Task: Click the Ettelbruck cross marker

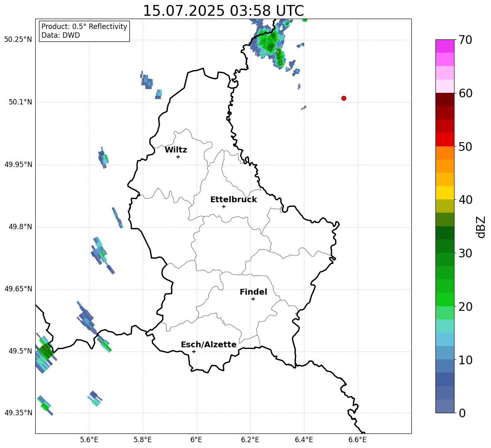Action: pyautogui.click(x=224, y=206)
